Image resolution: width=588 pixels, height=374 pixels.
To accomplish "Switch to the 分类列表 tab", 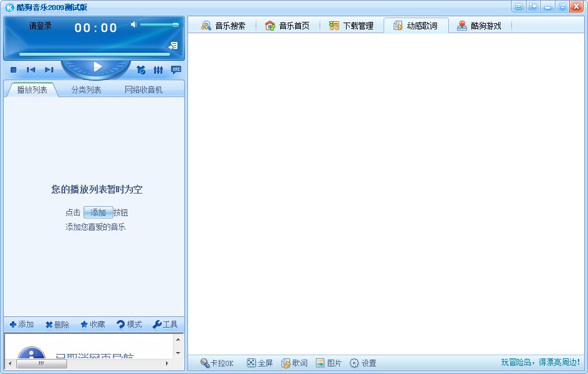I will 87,90.
